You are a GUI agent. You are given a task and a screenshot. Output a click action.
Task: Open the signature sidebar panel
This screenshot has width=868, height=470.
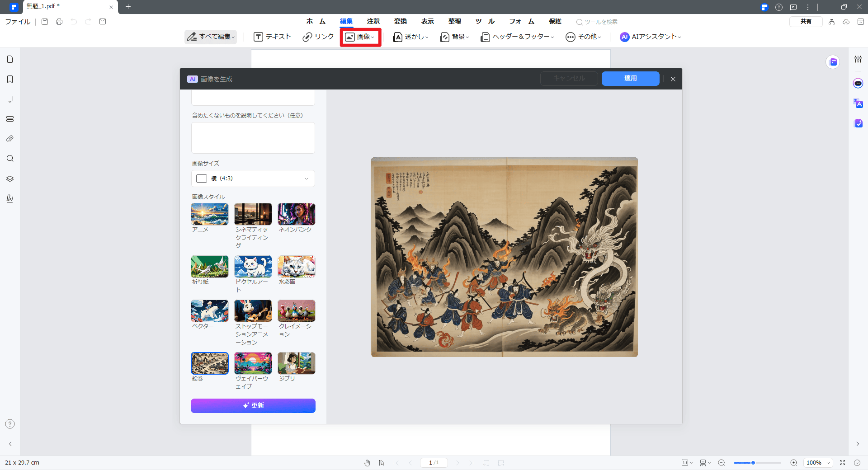pos(10,198)
